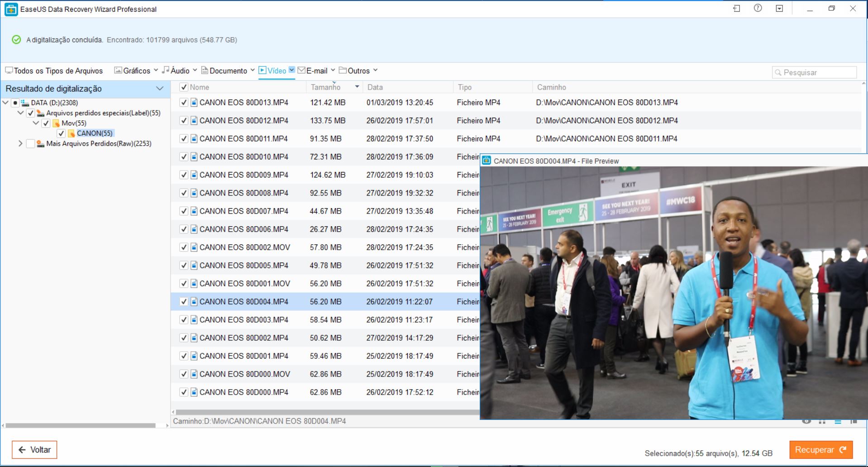Open the help question mark icon
This screenshot has height=467, width=868.
tap(758, 8)
